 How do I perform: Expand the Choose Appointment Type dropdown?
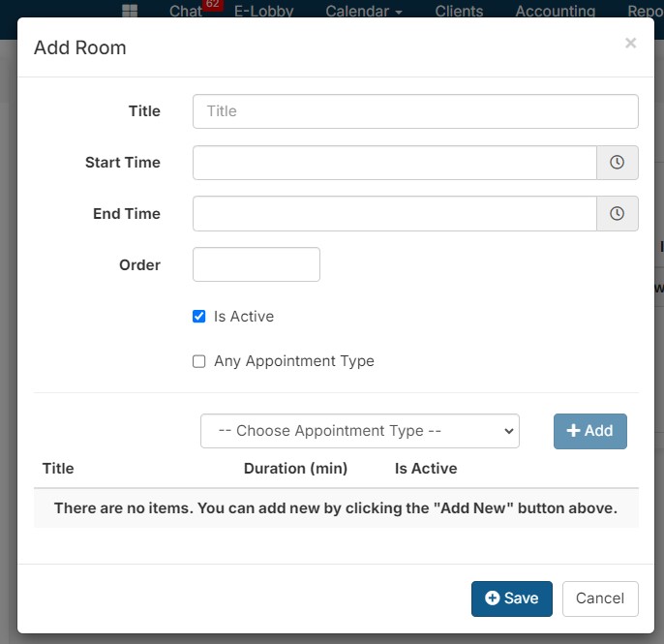[359, 431]
